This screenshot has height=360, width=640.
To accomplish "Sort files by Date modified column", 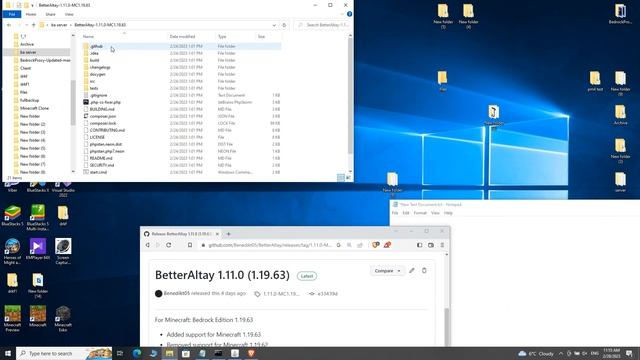I will pos(182,36).
